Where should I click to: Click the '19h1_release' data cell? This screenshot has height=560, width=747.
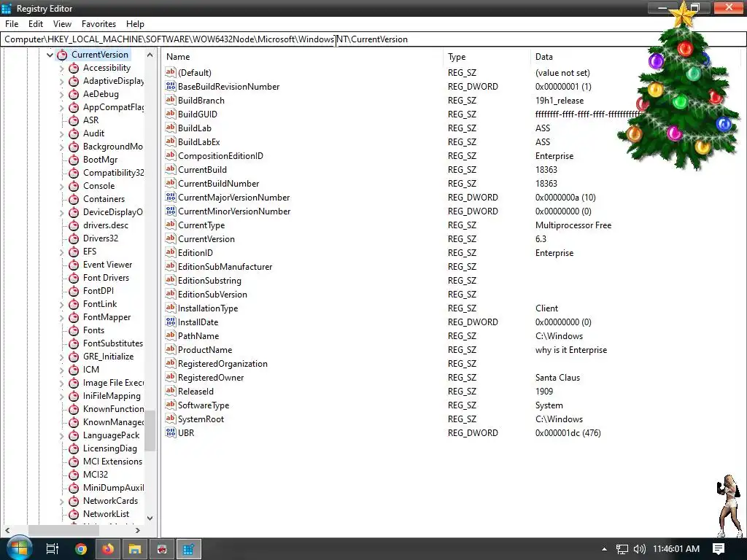pyautogui.click(x=560, y=101)
